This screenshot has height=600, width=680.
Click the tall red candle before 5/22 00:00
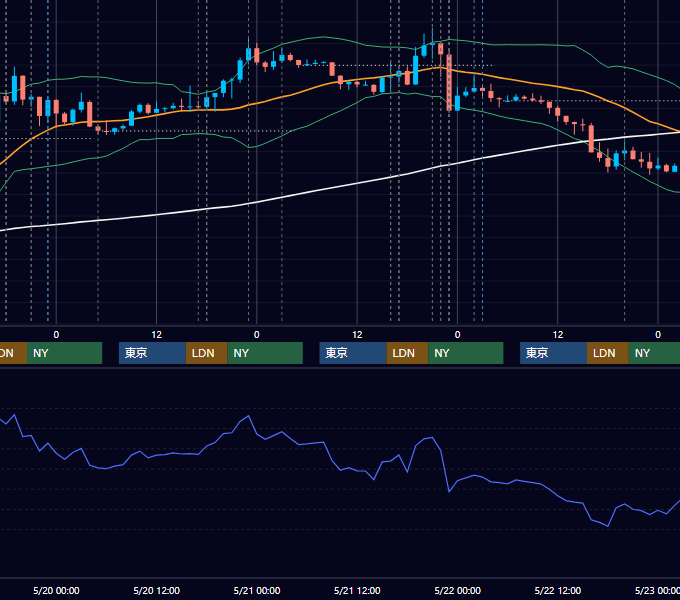click(x=449, y=82)
